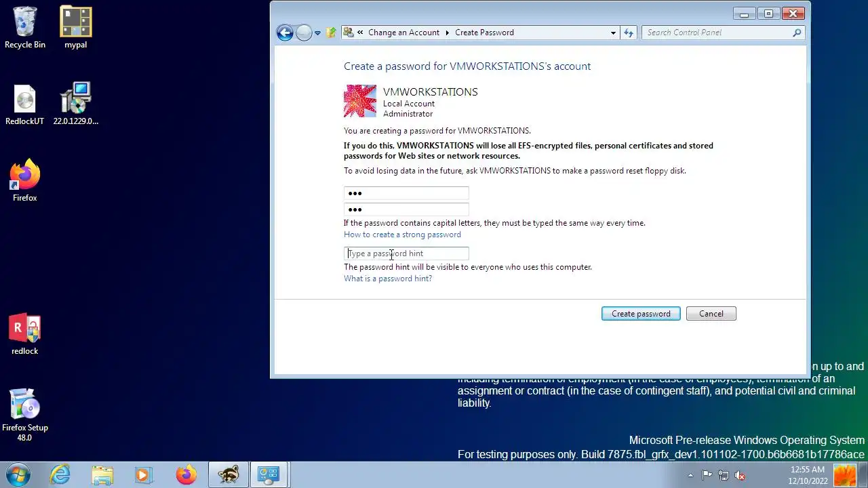Expand the address bar previous locations dropdown

coord(613,33)
